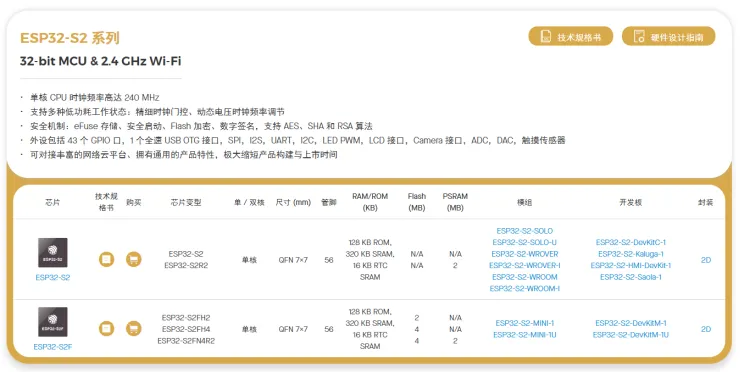Screen dimensions: 750x372
Task: Click the 芯片 column header
Action: tap(53, 202)
